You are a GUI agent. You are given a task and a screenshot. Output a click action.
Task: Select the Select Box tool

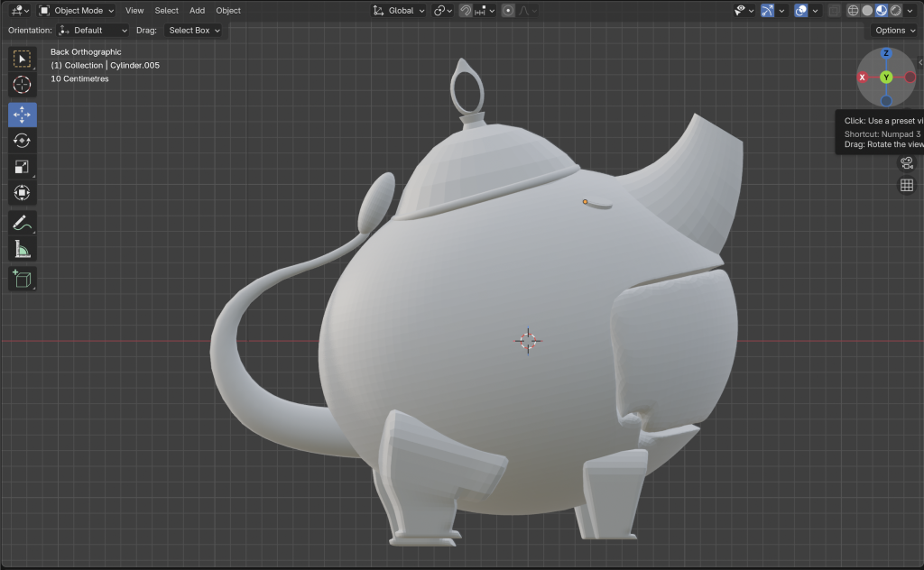(23, 60)
